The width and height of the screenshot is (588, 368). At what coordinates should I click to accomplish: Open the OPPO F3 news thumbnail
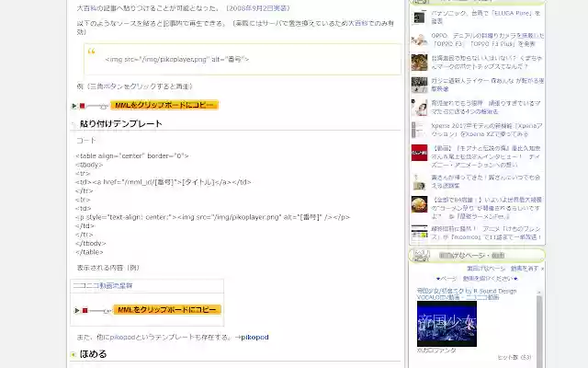419,40
